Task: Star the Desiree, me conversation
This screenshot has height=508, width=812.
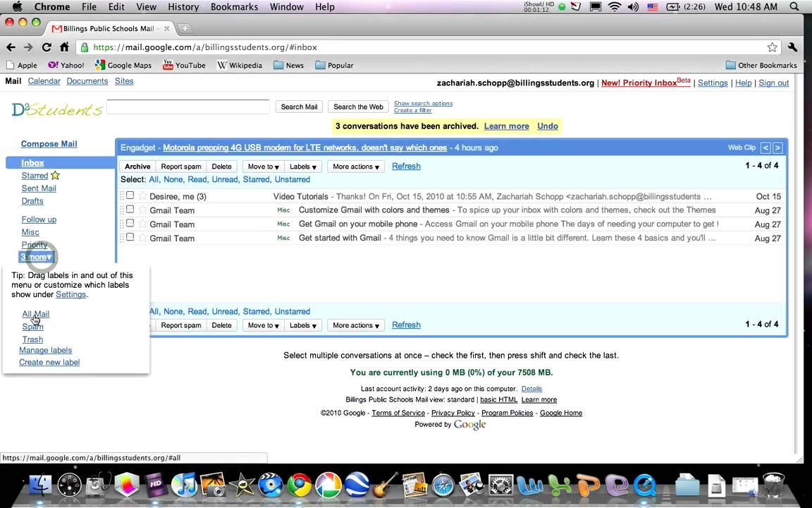Action: click(x=142, y=196)
